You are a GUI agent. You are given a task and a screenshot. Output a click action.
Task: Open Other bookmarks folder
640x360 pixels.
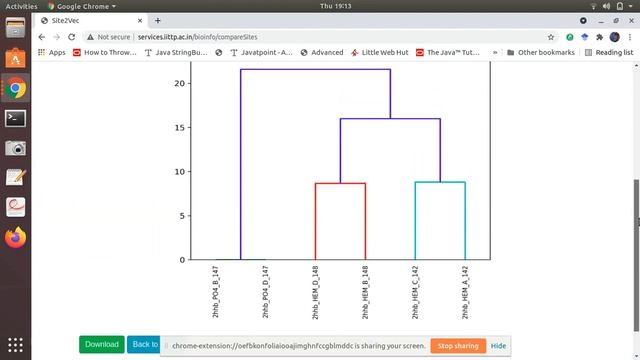click(x=540, y=53)
